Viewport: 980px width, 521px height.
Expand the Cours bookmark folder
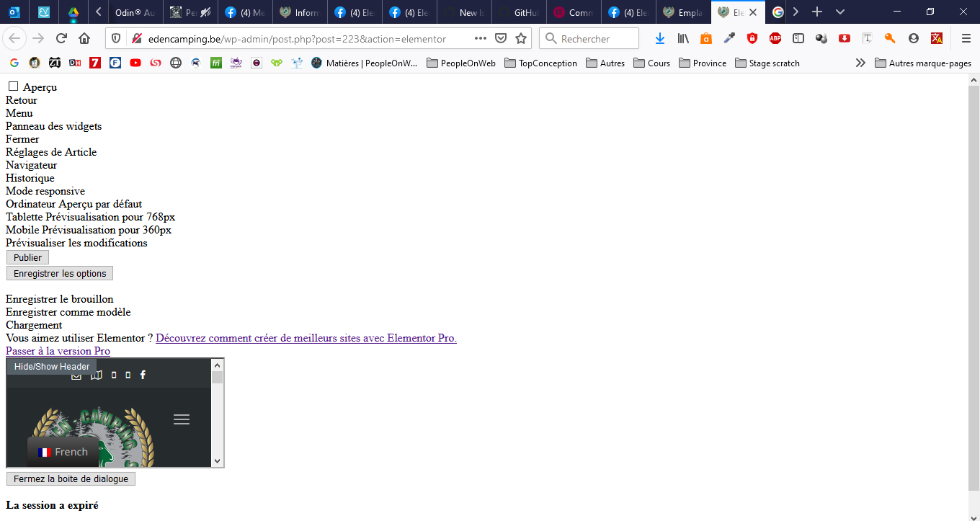652,63
